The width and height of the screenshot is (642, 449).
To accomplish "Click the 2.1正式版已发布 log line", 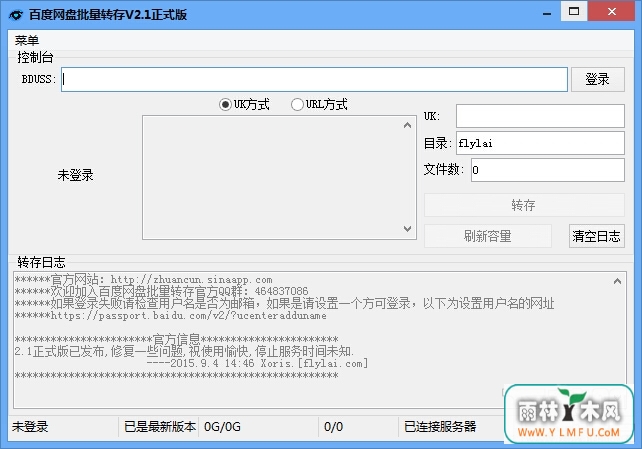I will click(184, 351).
